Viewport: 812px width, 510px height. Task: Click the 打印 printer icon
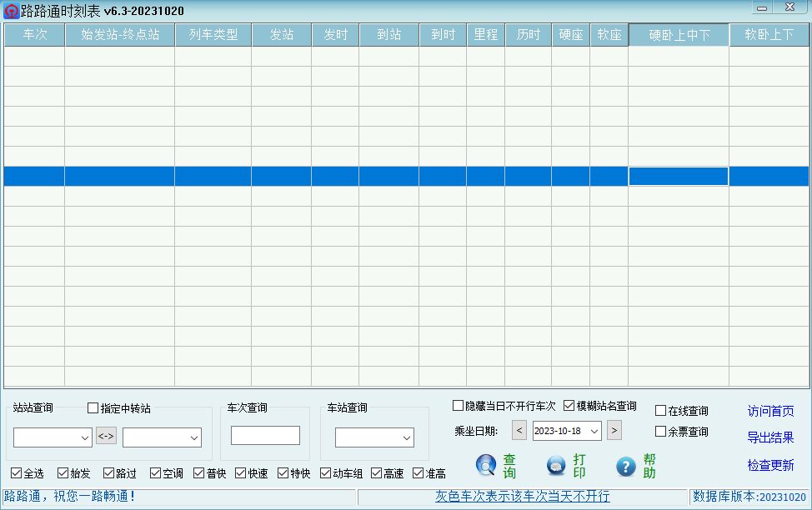click(x=556, y=466)
